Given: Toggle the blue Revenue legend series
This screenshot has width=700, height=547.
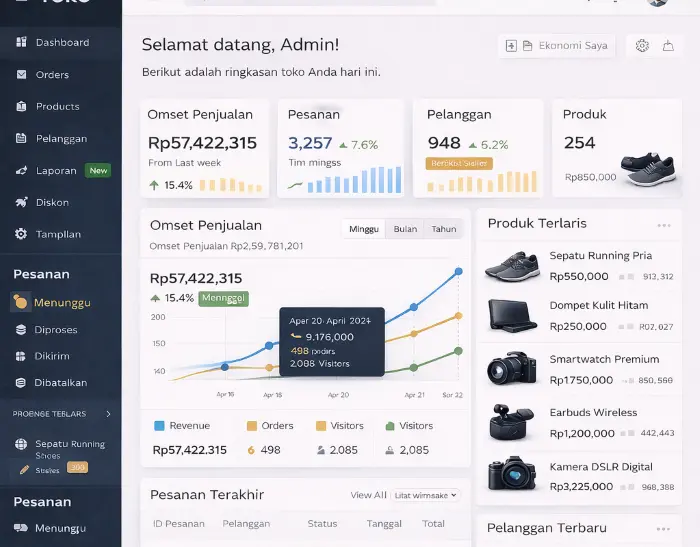Looking at the screenshot, I should [159, 426].
